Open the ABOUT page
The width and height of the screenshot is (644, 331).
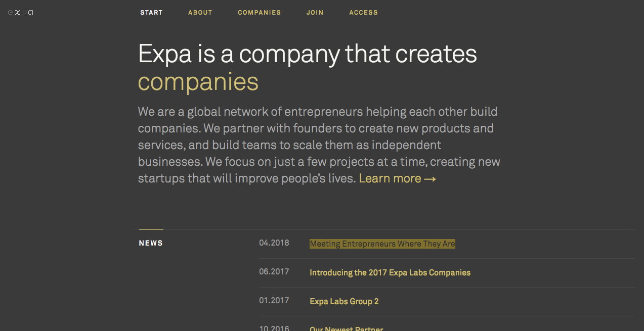click(x=200, y=13)
